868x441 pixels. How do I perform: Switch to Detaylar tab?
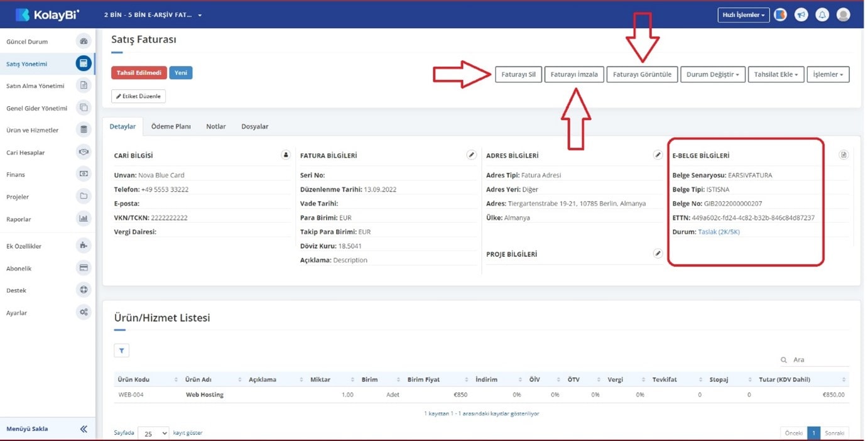pos(122,126)
